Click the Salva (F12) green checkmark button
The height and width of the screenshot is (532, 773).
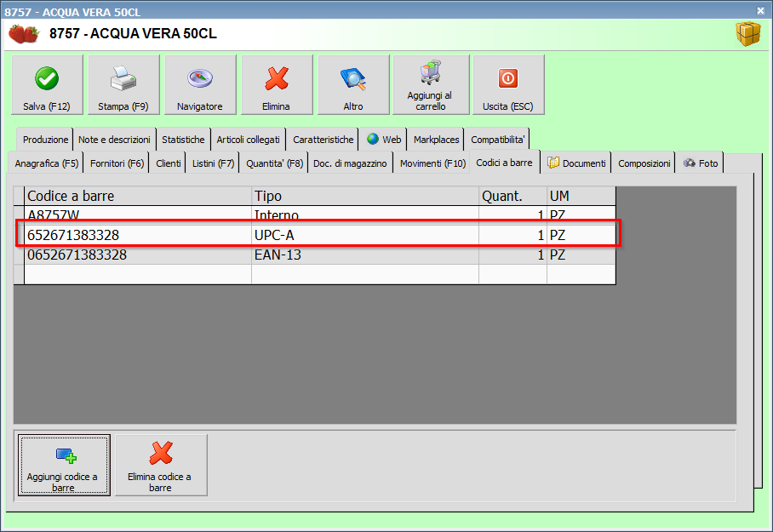(47, 85)
